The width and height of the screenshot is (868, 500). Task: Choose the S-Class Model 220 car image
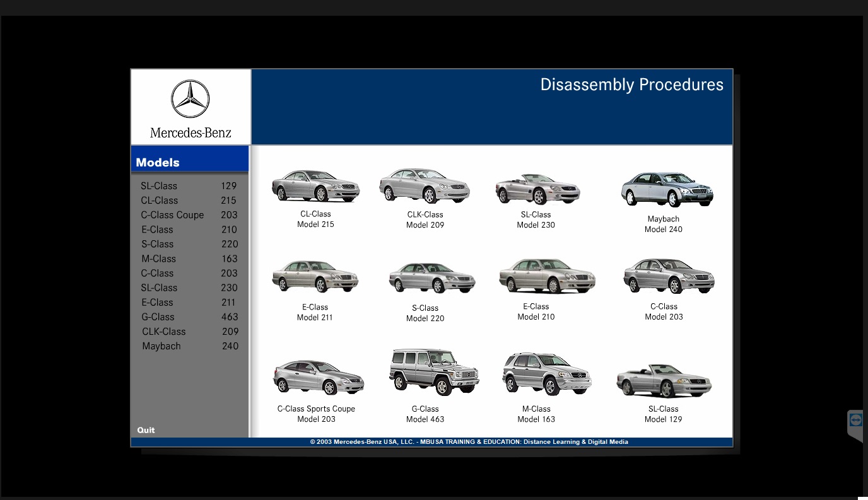click(432, 278)
